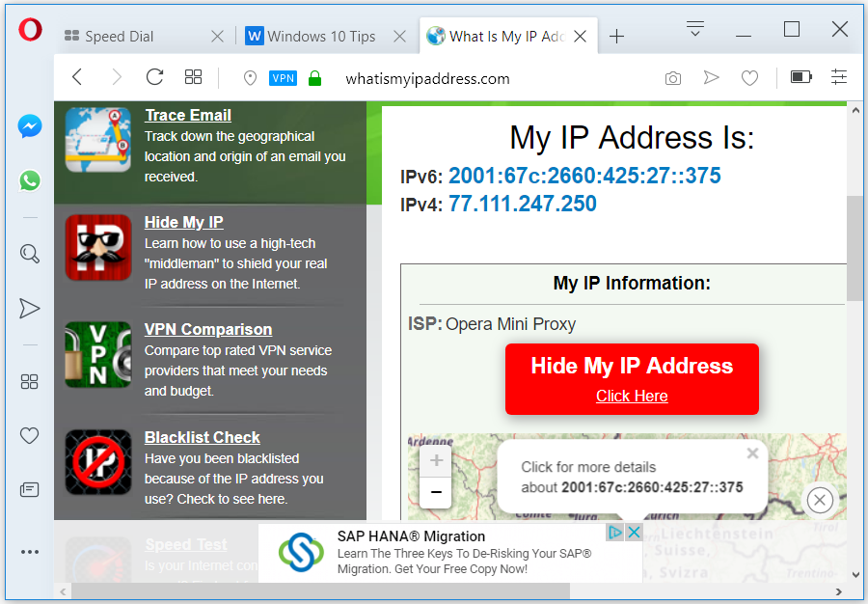Close the SAP ad banner

(x=635, y=533)
